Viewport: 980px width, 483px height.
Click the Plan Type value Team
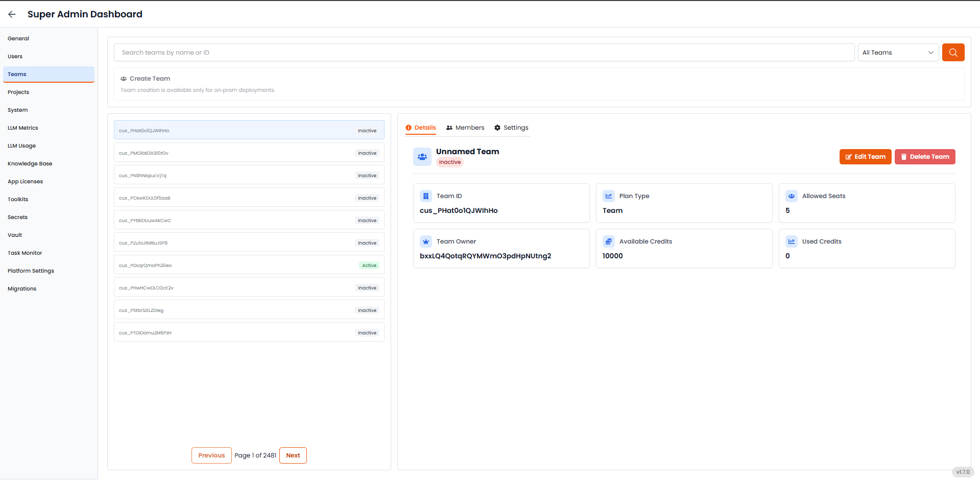pos(613,210)
